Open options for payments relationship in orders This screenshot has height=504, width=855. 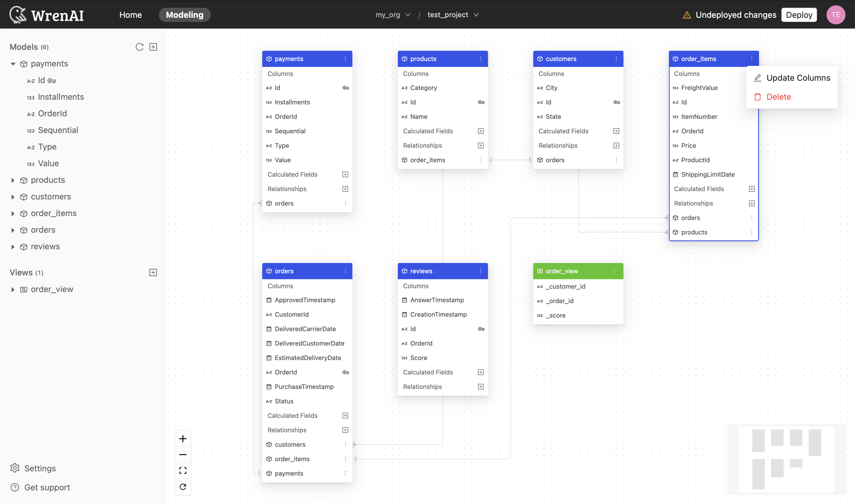pos(345,473)
